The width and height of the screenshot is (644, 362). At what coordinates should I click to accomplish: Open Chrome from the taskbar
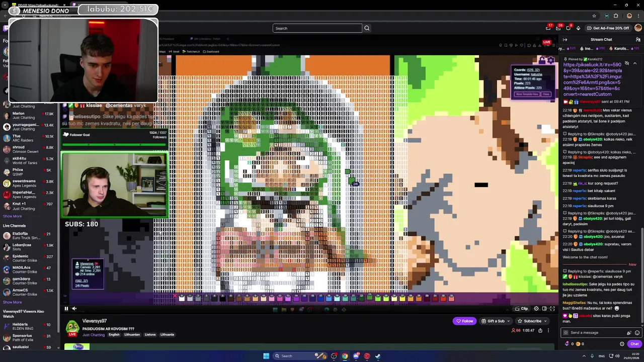(x=345, y=356)
